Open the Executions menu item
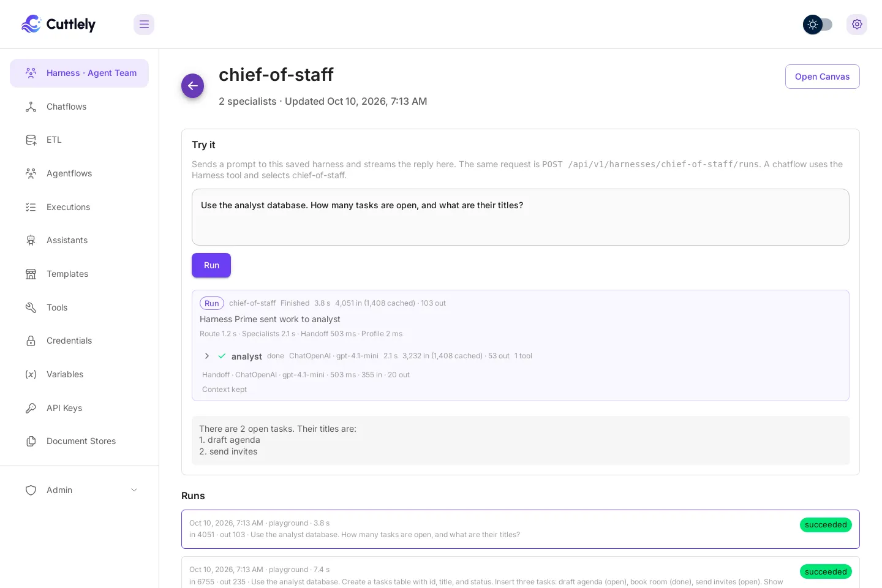This screenshot has width=882, height=588. click(x=79, y=207)
